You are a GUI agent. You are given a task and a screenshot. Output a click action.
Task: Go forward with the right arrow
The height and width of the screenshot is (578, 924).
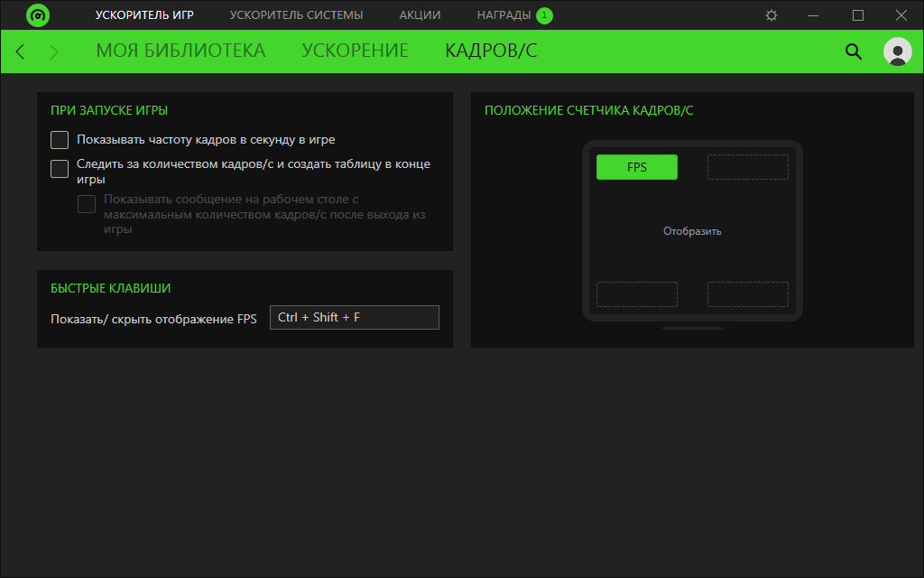click(x=54, y=51)
